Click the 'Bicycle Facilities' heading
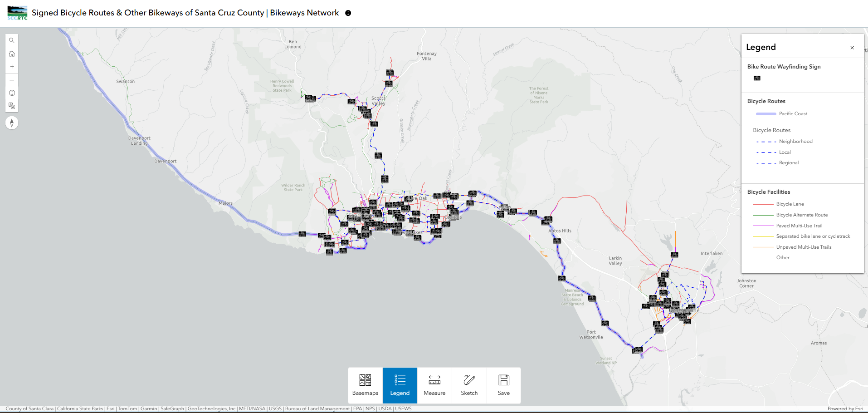Viewport: 868px width, 413px height. click(768, 192)
